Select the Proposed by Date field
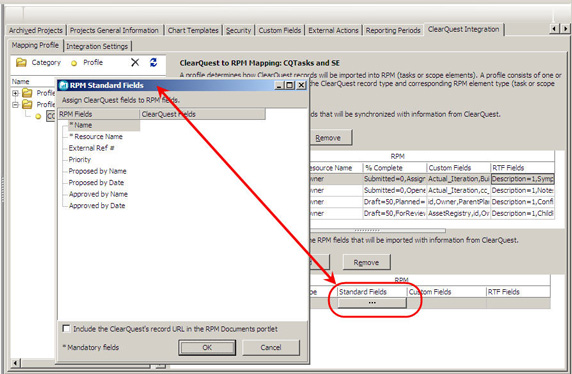The height and width of the screenshot is (374, 572). tap(96, 182)
